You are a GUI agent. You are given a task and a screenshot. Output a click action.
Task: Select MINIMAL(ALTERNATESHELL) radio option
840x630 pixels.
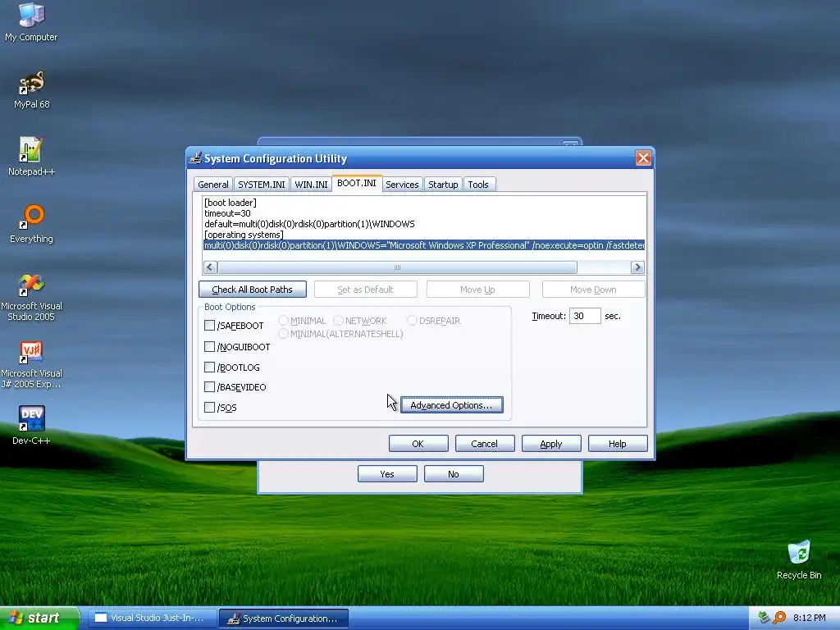coord(283,334)
